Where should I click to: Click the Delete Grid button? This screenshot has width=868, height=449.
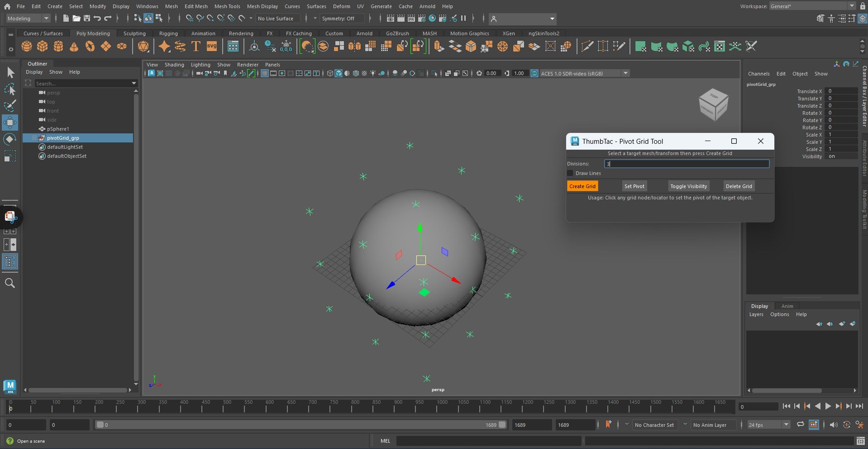[739, 186]
